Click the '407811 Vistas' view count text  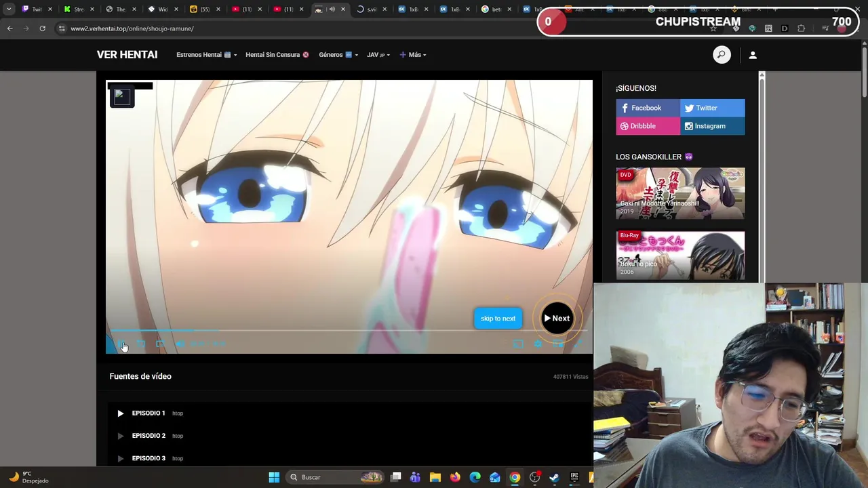[570, 377]
